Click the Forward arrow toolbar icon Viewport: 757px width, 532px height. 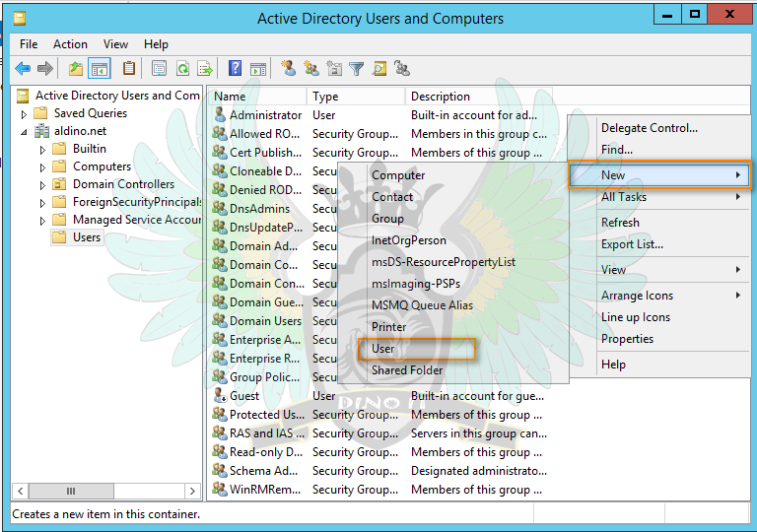(45, 69)
